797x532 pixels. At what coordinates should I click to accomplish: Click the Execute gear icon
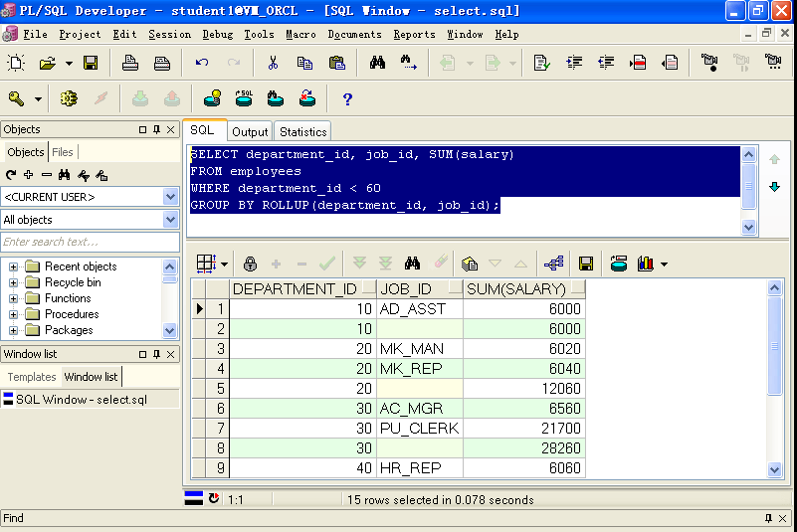coord(69,98)
